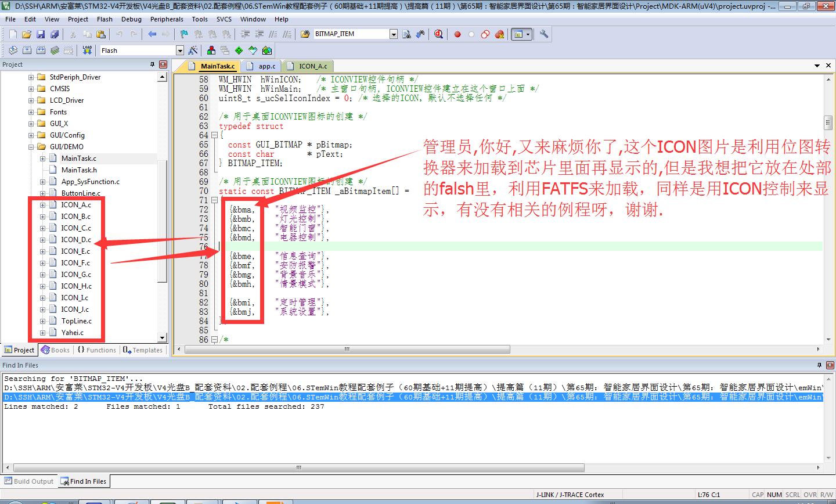Click the Indent selected lines icon
Viewport: 836px width, 504px height.
coord(245,34)
